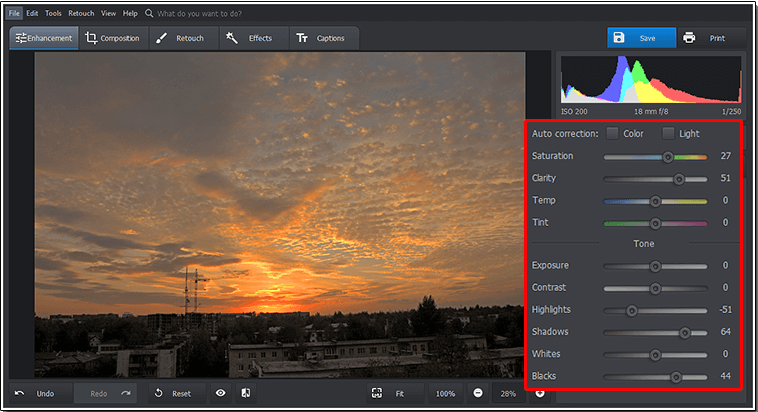The image size is (758, 412).
Task: Click the Blacks slider handle
Action: tap(676, 377)
